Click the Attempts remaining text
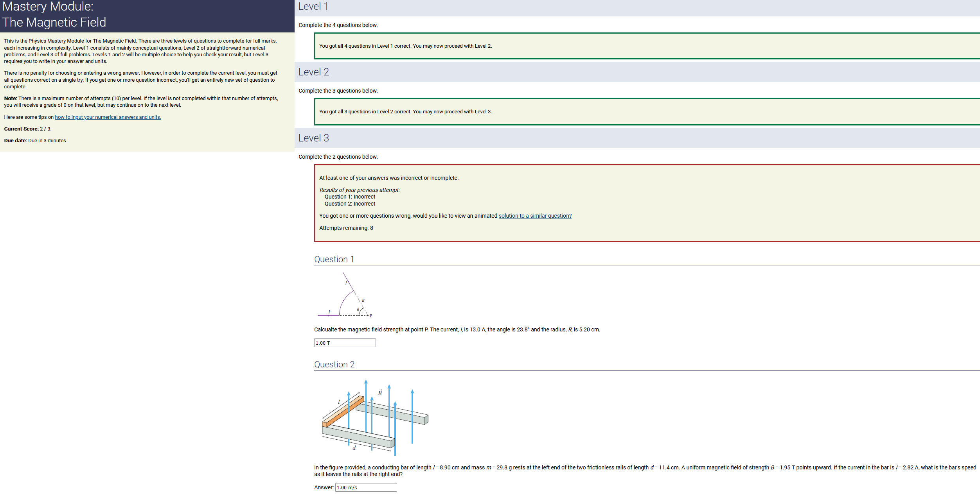The width and height of the screenshot is (980, 503). tap(346, 228)
